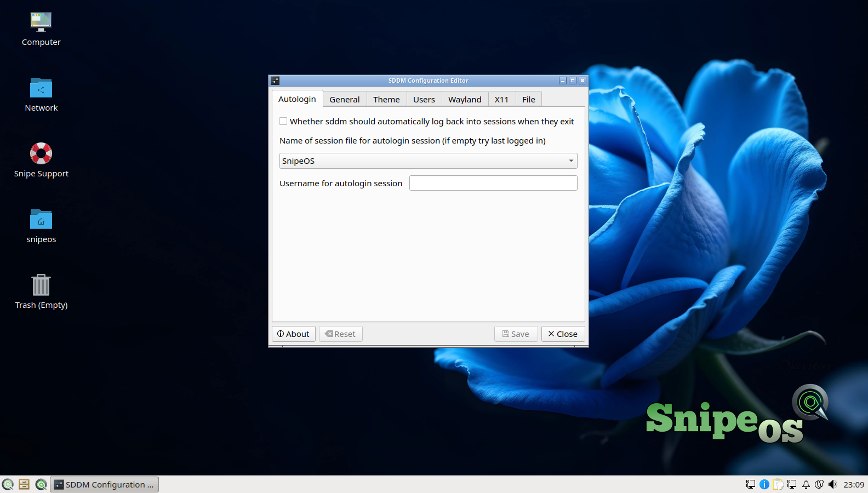
Task: Open the file manager drawer icon in taskbar
Action: pyautogui.click(x=24, y=484)
